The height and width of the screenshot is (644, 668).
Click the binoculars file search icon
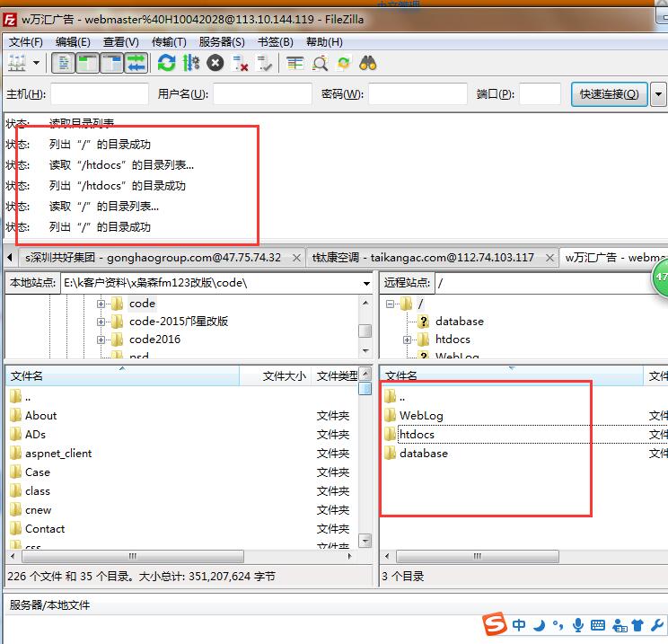[x=367, y=63]
